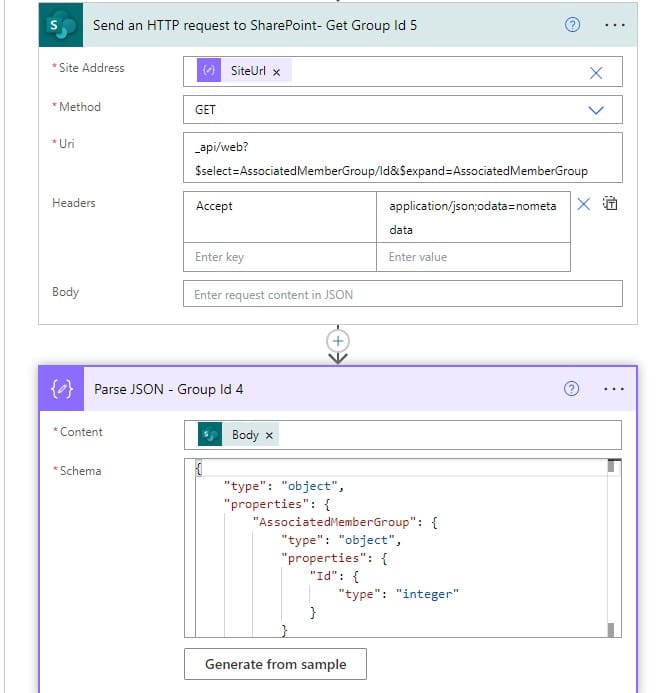The width and height of the screenshot is (662, 693).
Task: Click the Headers label
Action: [x=74, y=203]
